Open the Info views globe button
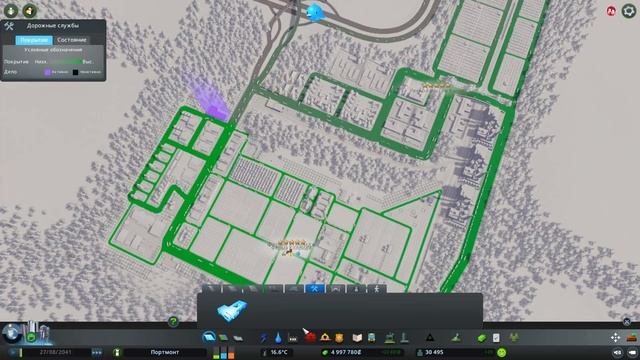 coord(11,333)
